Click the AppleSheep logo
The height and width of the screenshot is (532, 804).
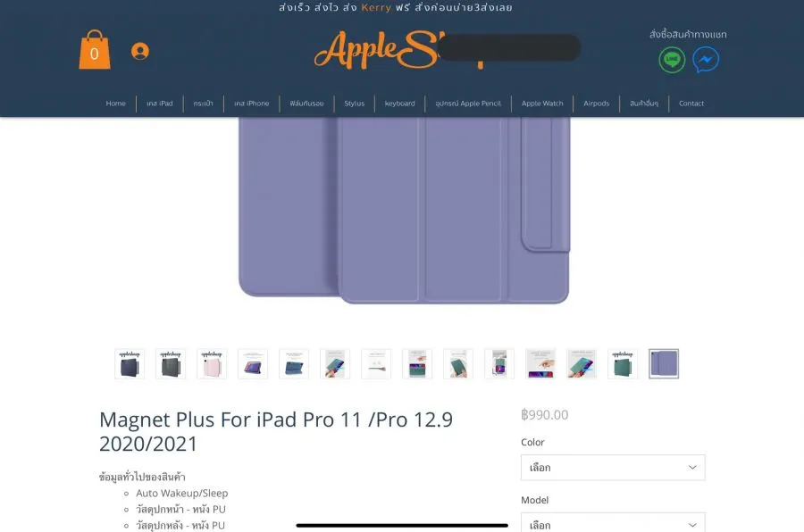pos(400,50)
